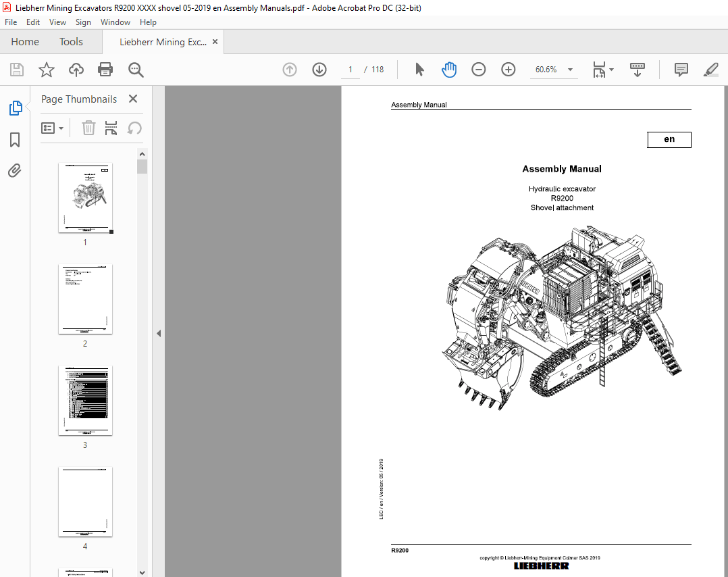Go to next page arrow icon
728x577 pixels.
319,70
